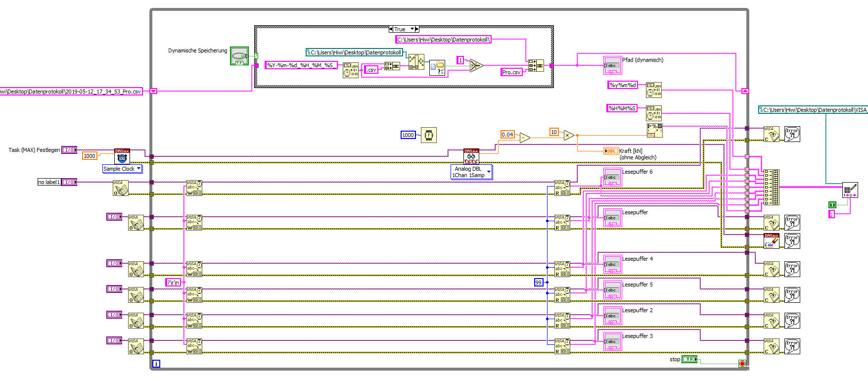Click the stop boolean TF terminal

coord(689,359)
